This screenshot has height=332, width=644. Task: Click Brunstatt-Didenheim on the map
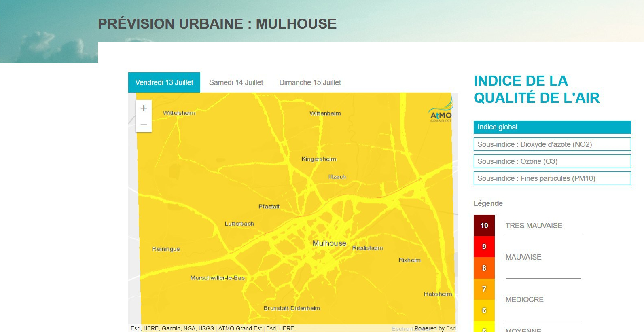(x=292, y=308)
